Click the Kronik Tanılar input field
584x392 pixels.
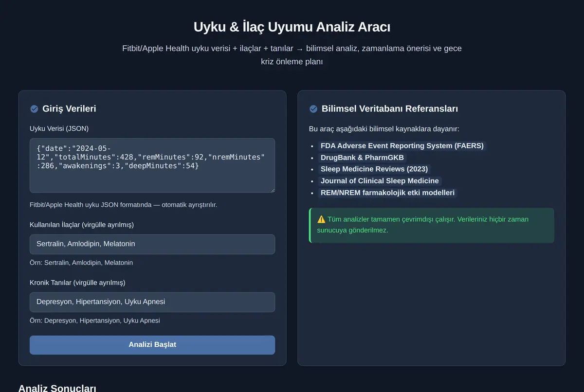pyautogui.click(x=152, y=302)
